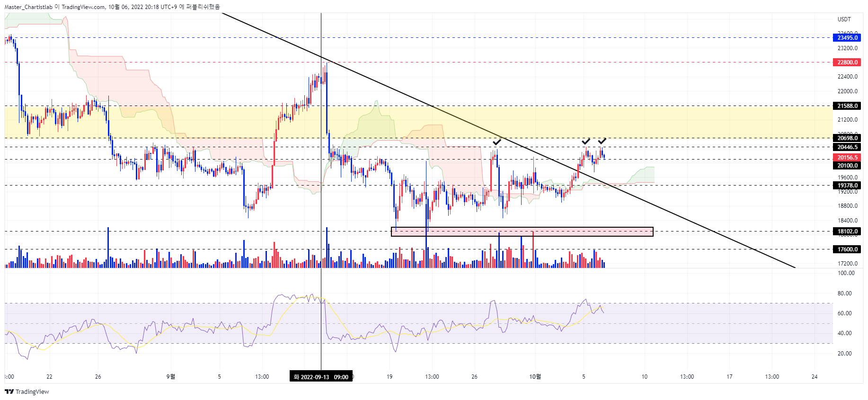Click the 20698.0 price level label

(x=847, y=138)
